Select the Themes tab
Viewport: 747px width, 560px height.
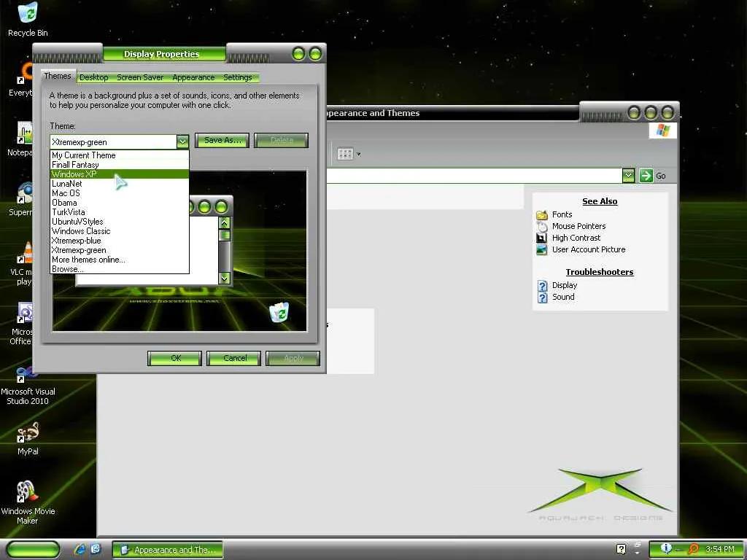pyautogui.click(x=58, y=76)
